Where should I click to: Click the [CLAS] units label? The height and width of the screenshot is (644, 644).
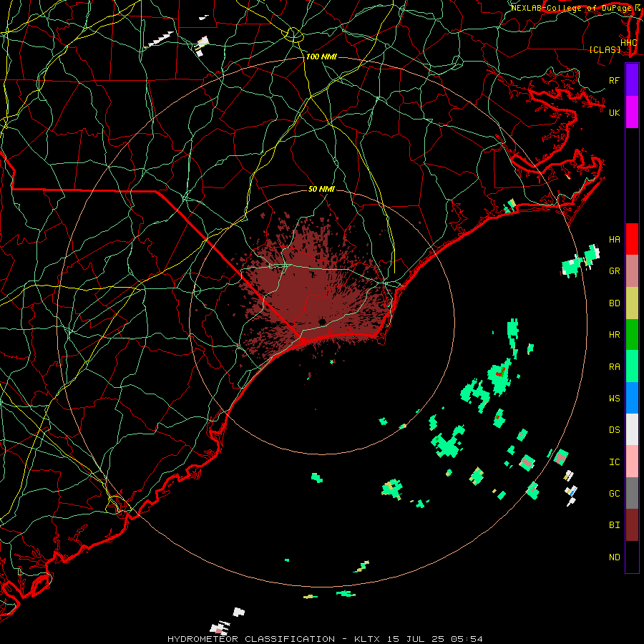click(x=605, y=50)
